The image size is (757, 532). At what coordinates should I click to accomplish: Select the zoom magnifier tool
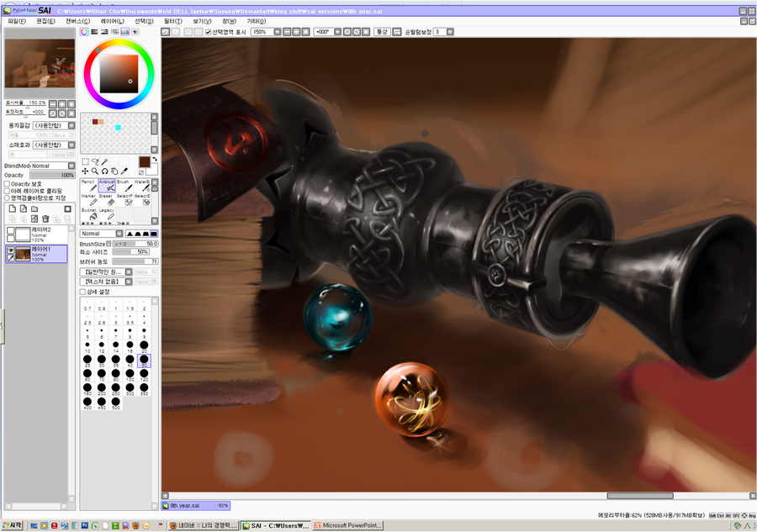94,171
